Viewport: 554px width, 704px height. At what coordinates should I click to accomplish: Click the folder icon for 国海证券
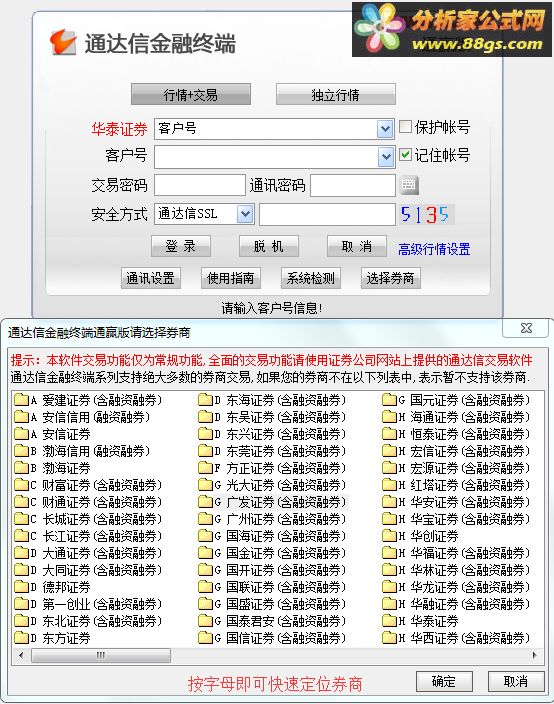205,536
